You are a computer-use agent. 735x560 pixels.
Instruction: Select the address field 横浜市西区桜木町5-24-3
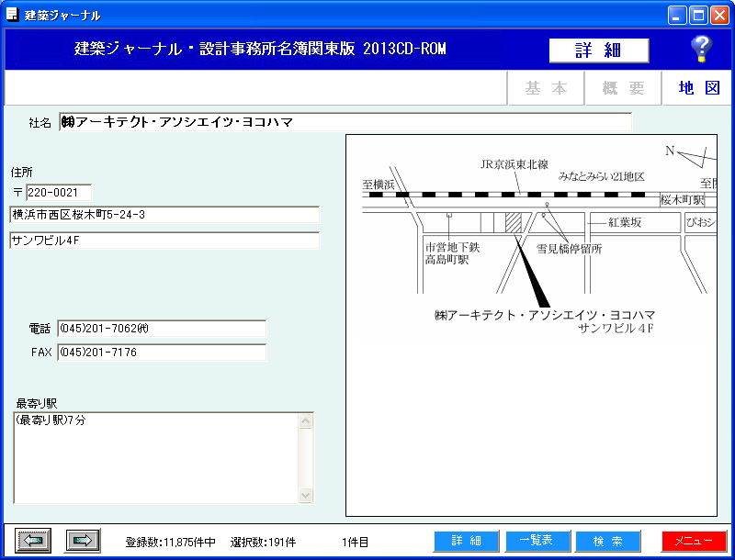(164, 215)
